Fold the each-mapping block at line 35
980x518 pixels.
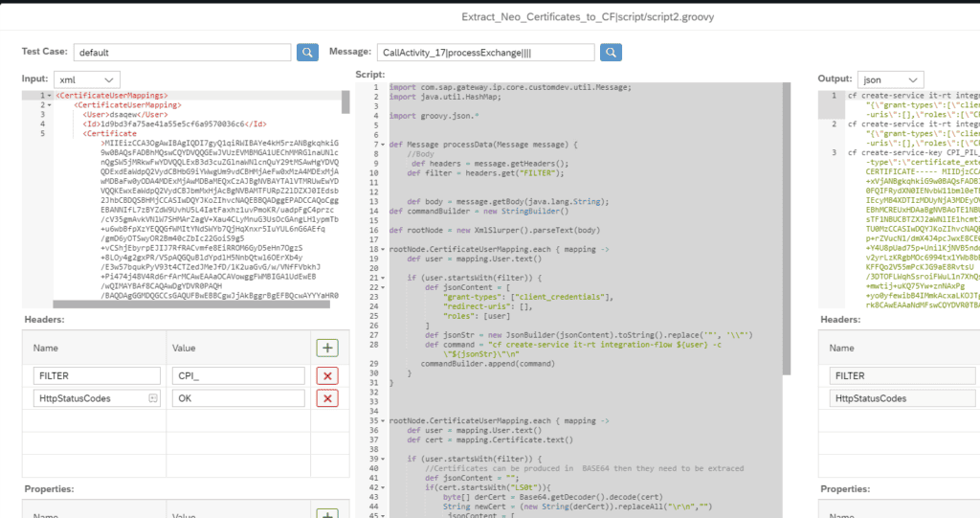383,421
